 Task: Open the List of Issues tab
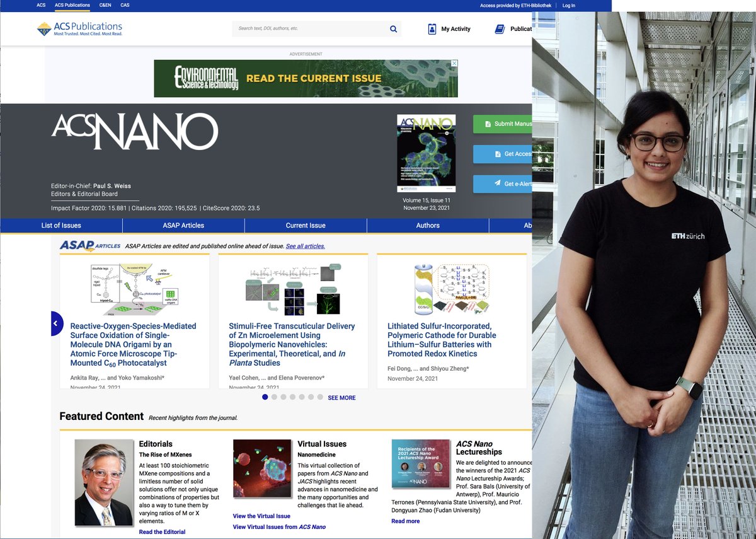coord(61,226)
